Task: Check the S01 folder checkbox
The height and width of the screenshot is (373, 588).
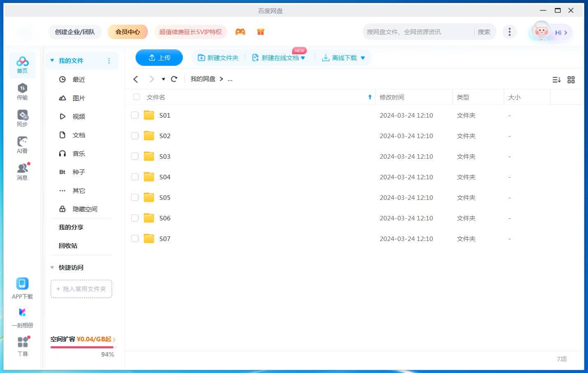Action: coord(135,115)
